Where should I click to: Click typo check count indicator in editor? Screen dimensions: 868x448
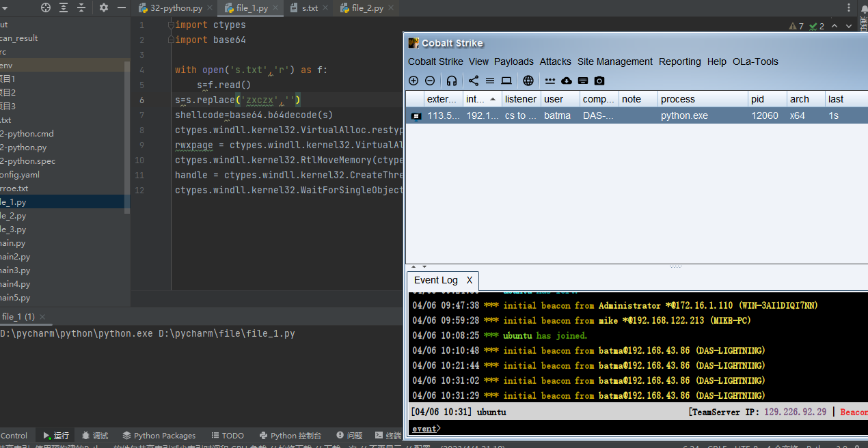tap(817, 26)
